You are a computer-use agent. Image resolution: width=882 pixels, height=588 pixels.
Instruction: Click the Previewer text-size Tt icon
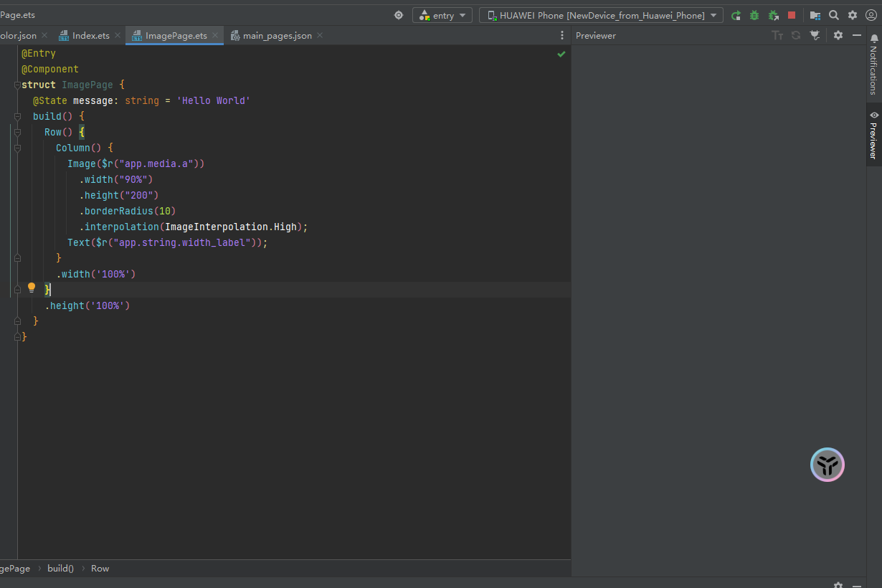(x=777, y=35)
